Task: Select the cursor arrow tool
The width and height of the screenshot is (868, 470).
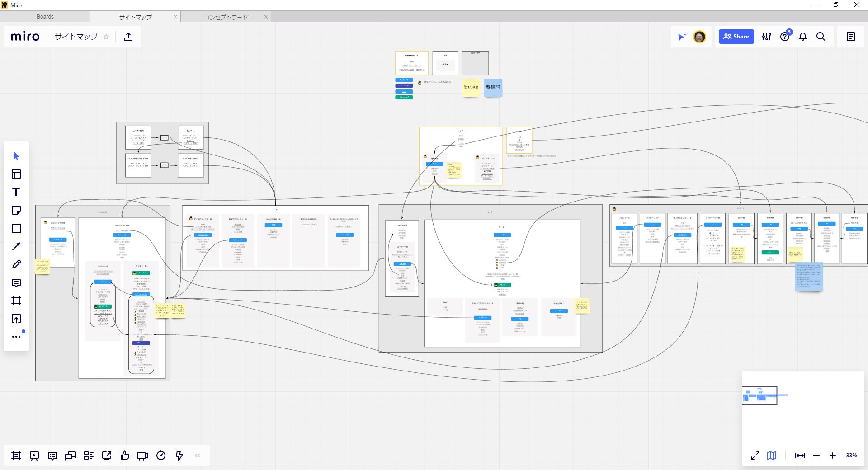Action: pos(16,156)
